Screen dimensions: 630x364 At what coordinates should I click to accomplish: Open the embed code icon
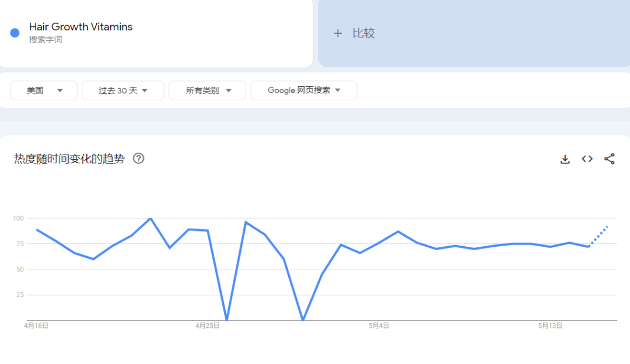coord(587,159)
